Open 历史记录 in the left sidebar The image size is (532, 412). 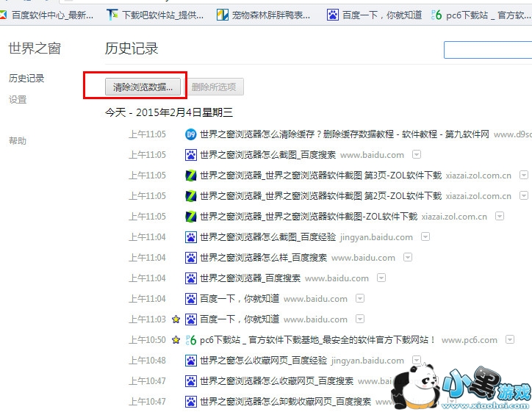(26, 79)
